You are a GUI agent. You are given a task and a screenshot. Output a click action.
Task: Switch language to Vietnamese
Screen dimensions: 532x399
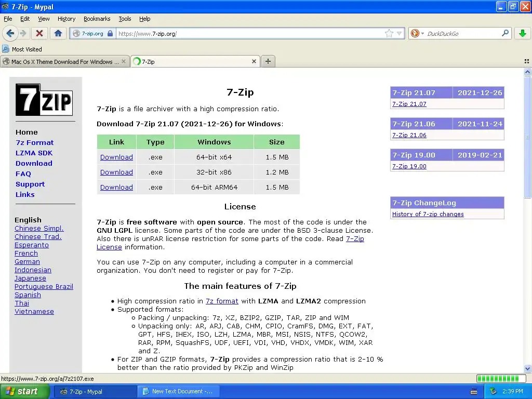tap(34, 312)
